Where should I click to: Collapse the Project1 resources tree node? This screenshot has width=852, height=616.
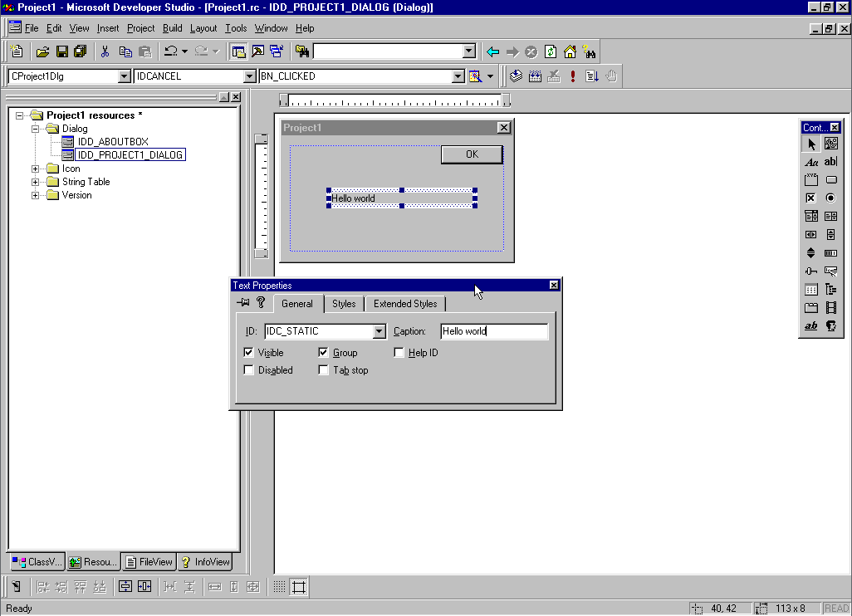tap(20, 115)
